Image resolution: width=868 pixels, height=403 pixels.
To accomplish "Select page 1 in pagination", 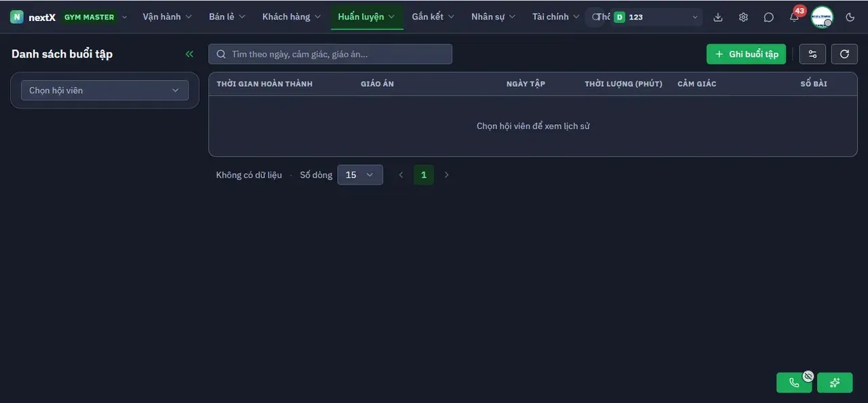I will pos(424,175).
